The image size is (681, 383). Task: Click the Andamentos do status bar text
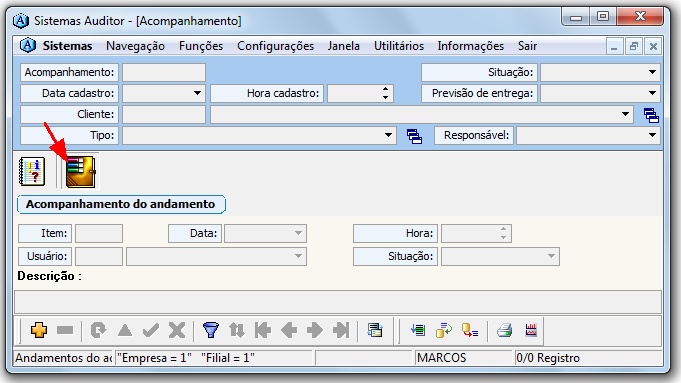[x=63, y=358]
